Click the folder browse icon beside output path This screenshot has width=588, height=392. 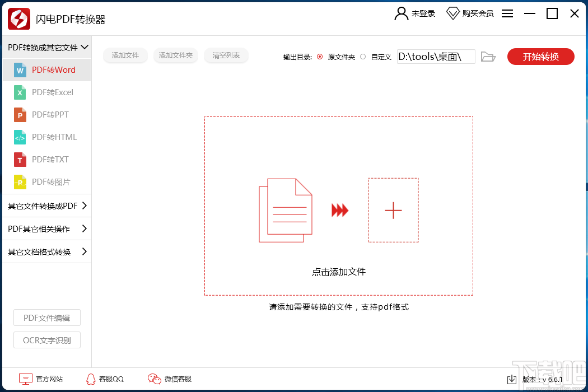point(488,56)
